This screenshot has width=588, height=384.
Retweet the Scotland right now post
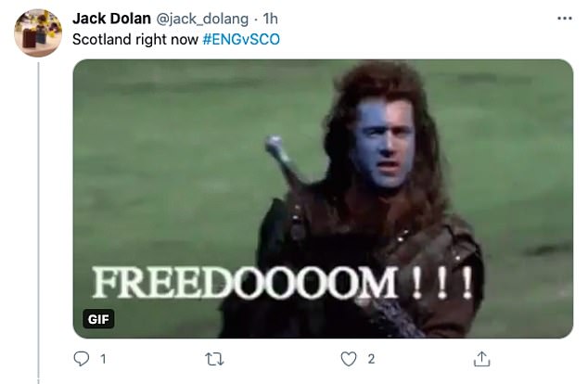pos(215,359)
